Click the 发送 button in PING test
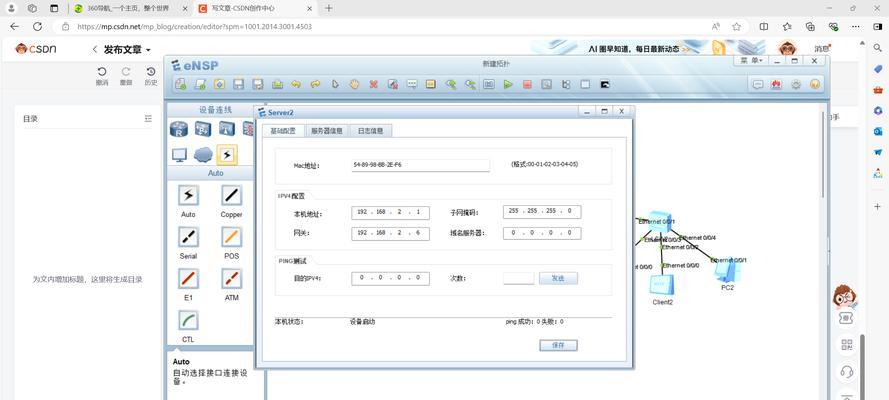Viewport: 889px width, 400px height. [558, 279]
